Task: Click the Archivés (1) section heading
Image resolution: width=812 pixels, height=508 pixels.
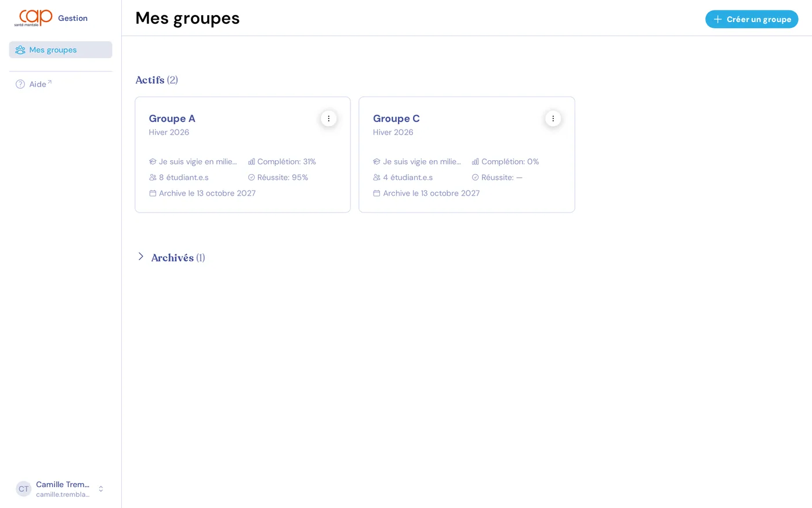Action: tap(178, 258)
